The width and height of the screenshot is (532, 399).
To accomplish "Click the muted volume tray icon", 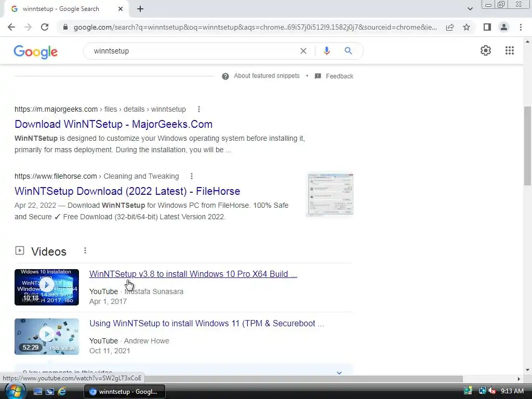I will pos(492,391).
